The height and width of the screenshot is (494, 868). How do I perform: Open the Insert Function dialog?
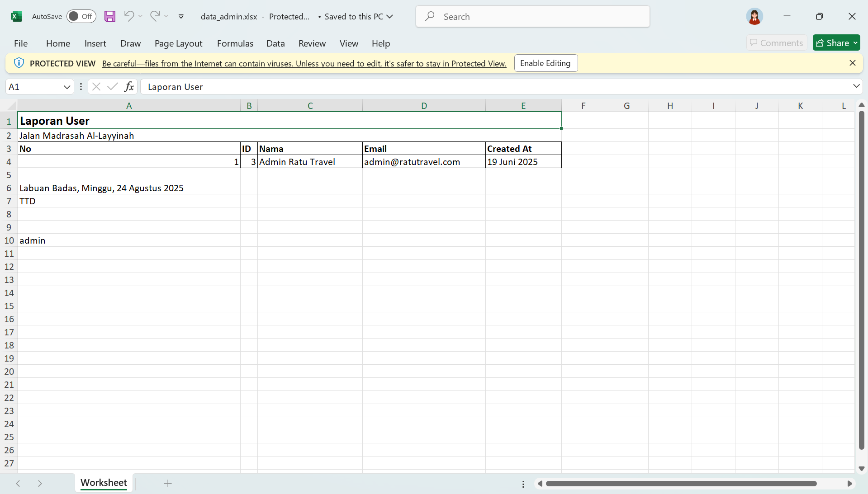click(129, 86)
